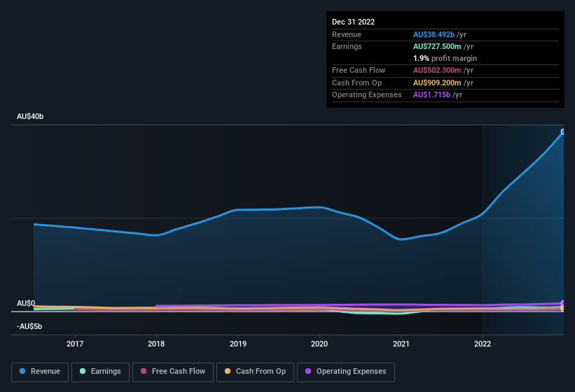
Task: Click the Dec 31 2022 tooltip date
Action: click(x=353, y=22)
